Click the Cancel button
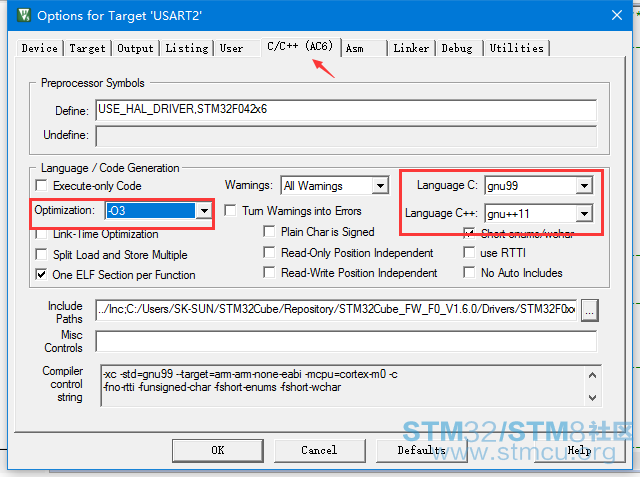 [319, 450]
